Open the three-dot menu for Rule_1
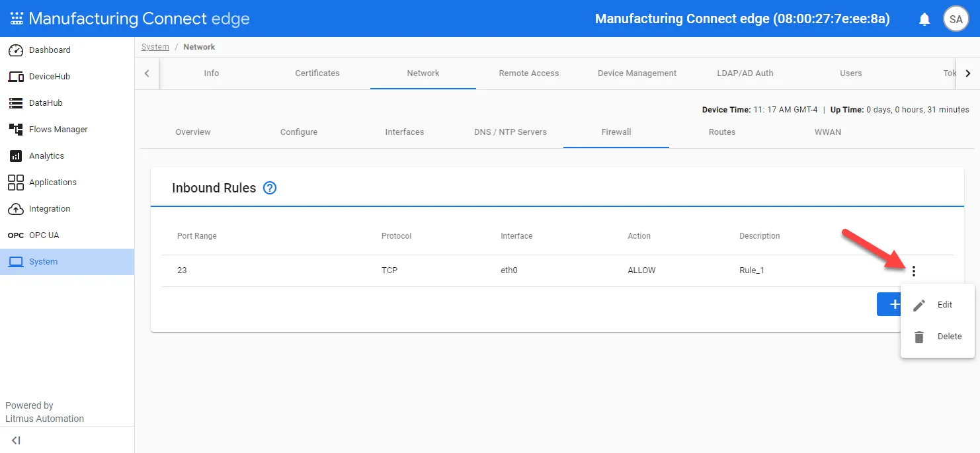980x453 pixels. [914, 270]
